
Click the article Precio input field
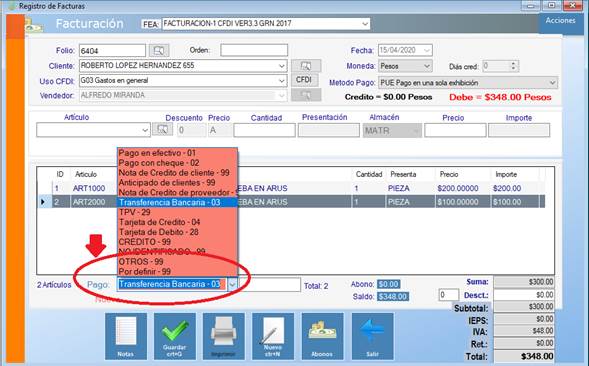pyautogui.click(x=455, y=130)
